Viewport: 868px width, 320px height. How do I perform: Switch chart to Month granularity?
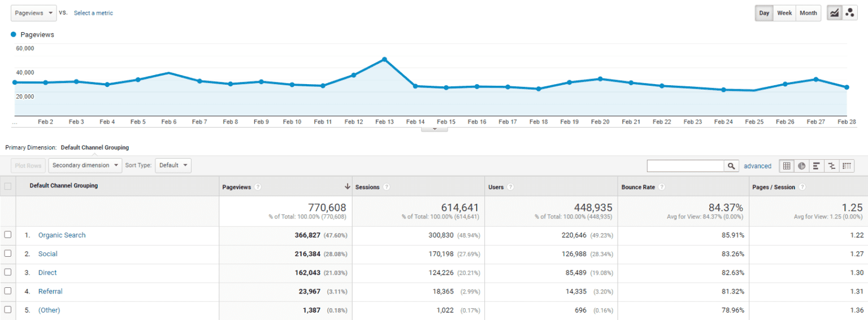coord(808,13)
